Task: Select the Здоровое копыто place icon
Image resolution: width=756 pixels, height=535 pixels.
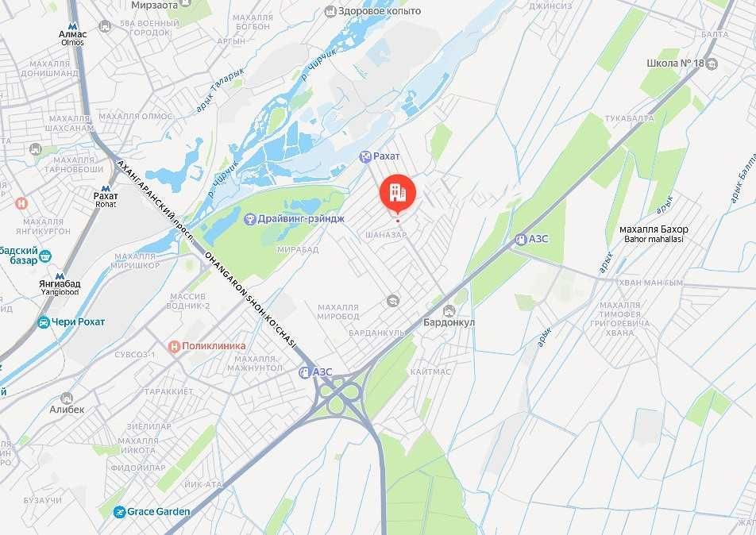Action: [330, 11]
